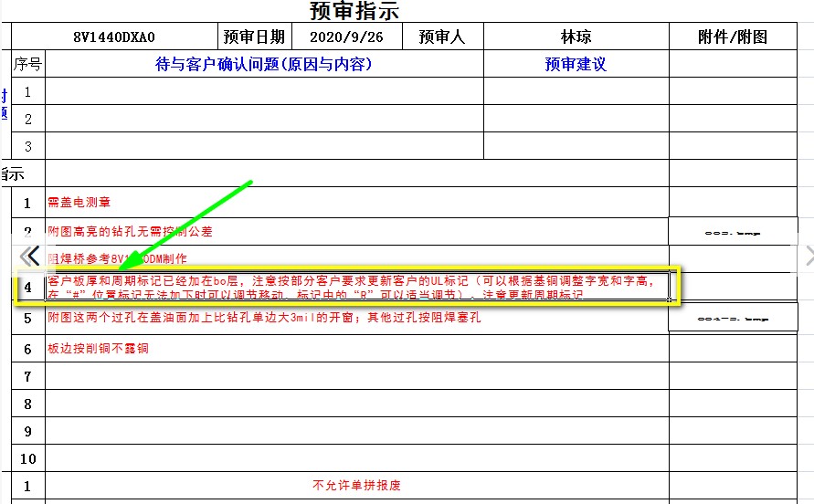
Task: Select the 不允许单拼报废 cell
Action: point(357,486)
